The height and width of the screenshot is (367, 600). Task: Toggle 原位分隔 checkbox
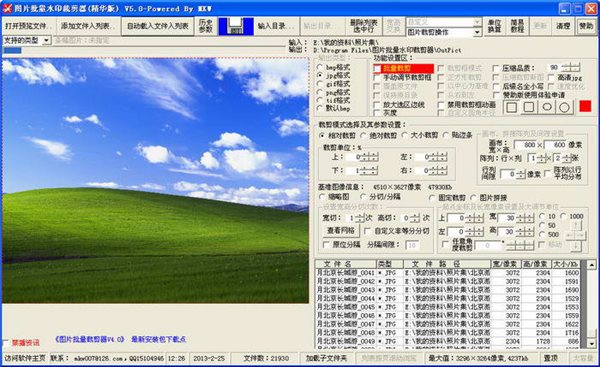coord(326,245)
